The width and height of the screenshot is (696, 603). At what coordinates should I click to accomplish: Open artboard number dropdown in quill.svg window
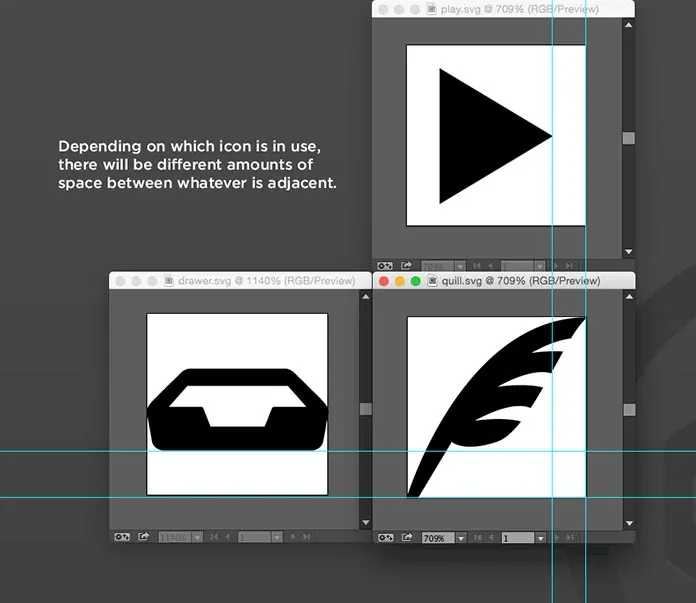pyautogui.click(x=540, y=538)
